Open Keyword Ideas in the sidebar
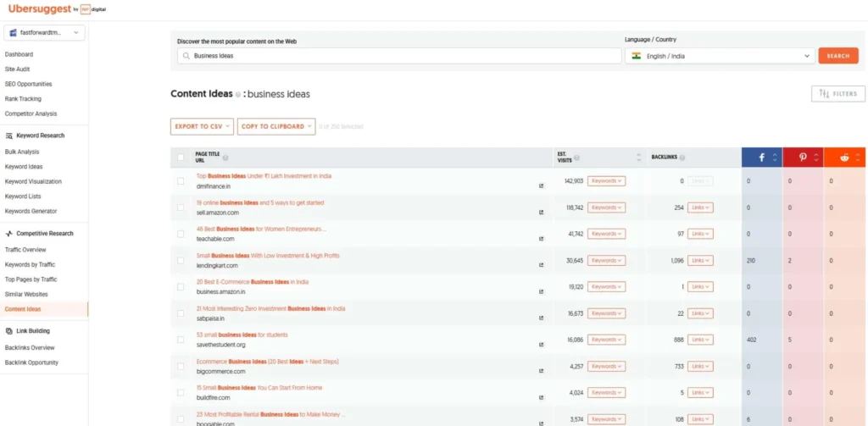Image resolution: width=868 pixels, height=426 pixels. pos(24,167)
